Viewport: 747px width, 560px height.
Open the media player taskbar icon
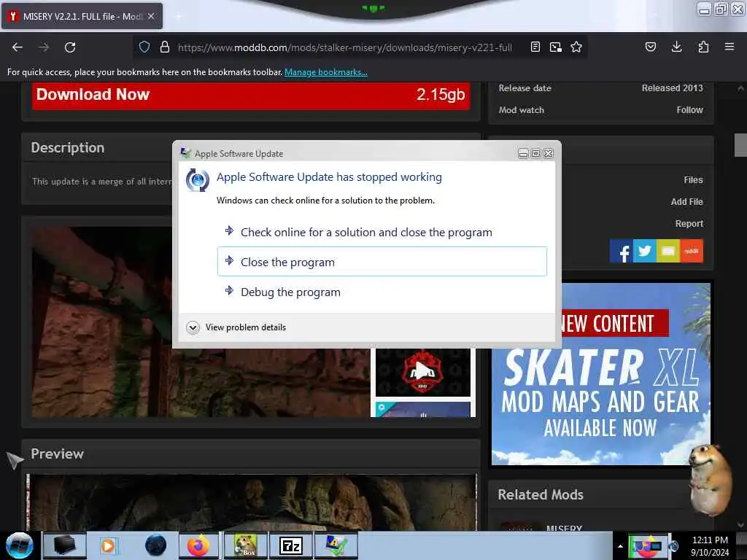108,545
